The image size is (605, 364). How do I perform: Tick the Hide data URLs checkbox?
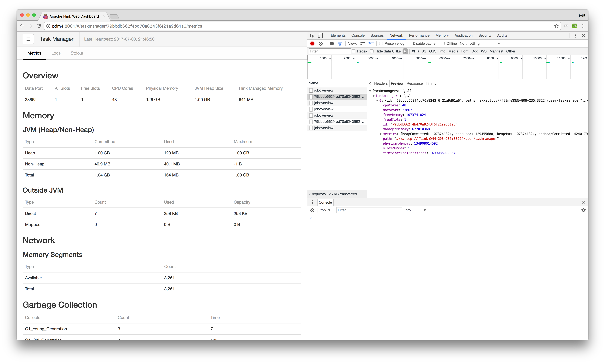(372, 51)
